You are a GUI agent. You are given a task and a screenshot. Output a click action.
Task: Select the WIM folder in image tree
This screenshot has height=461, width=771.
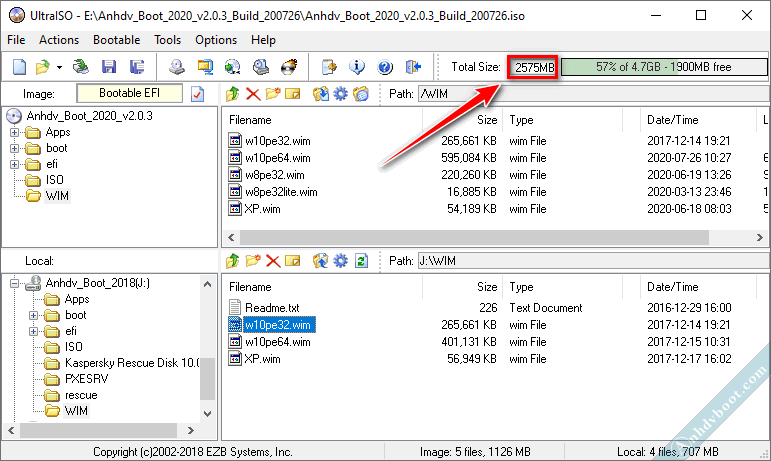click(x=57, y=196)
